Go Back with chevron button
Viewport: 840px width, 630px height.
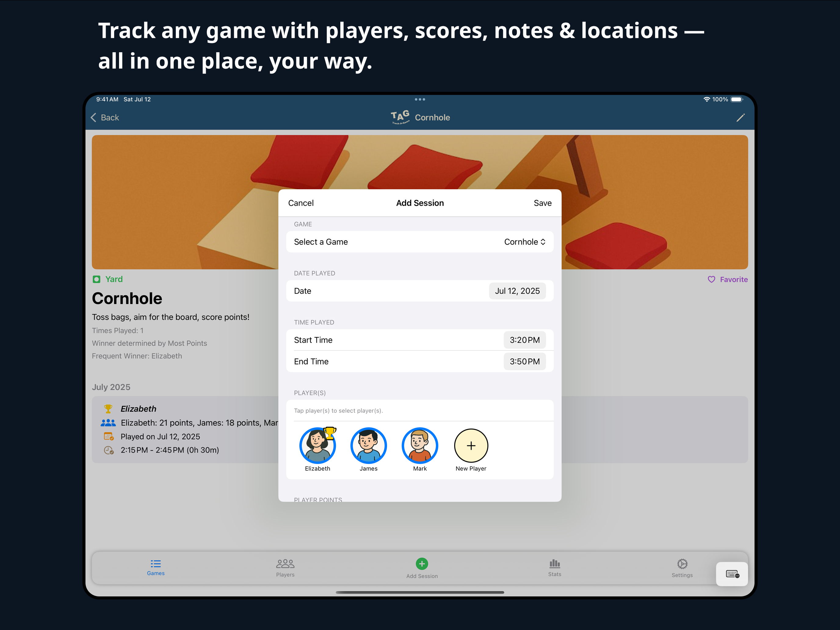pos(105,118)
